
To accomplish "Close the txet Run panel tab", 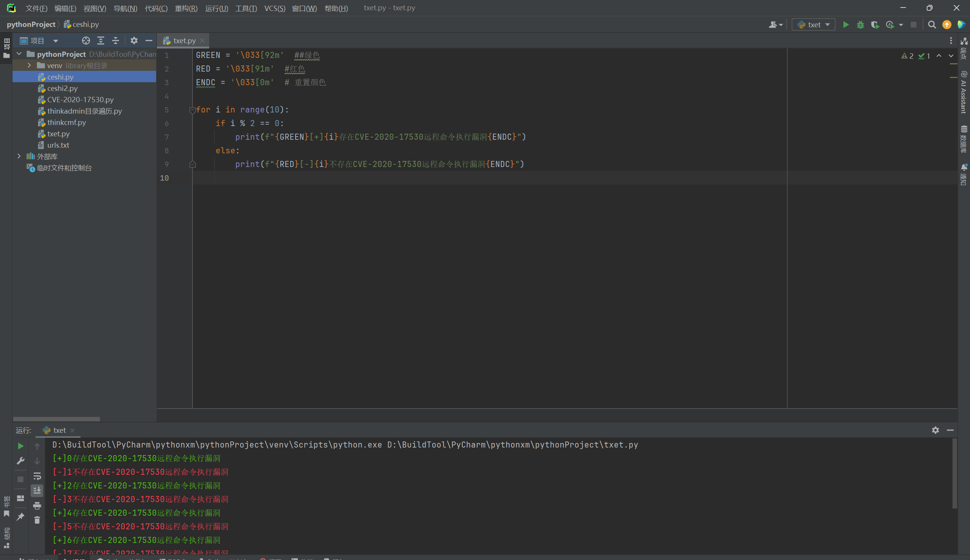I will point(72,430).
